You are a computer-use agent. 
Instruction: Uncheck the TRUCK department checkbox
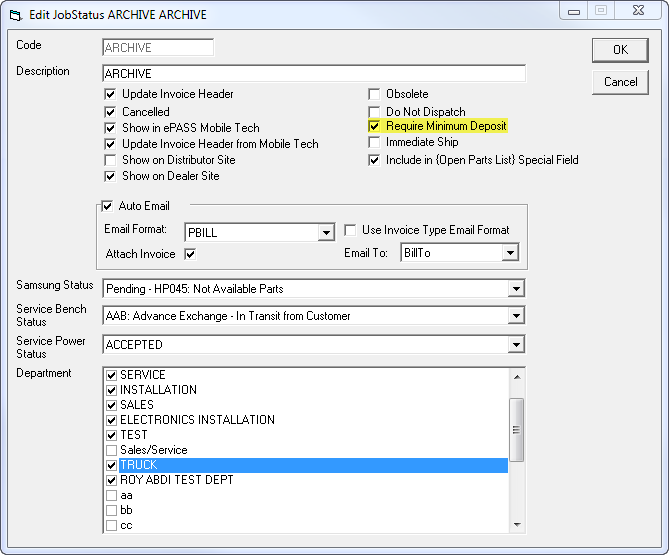(x=111, y=465)
